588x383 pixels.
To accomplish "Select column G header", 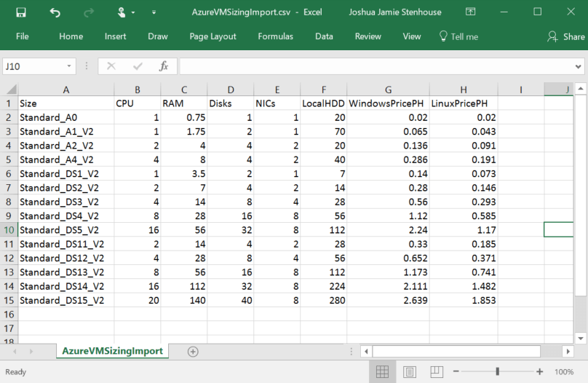I will (388, 90).
